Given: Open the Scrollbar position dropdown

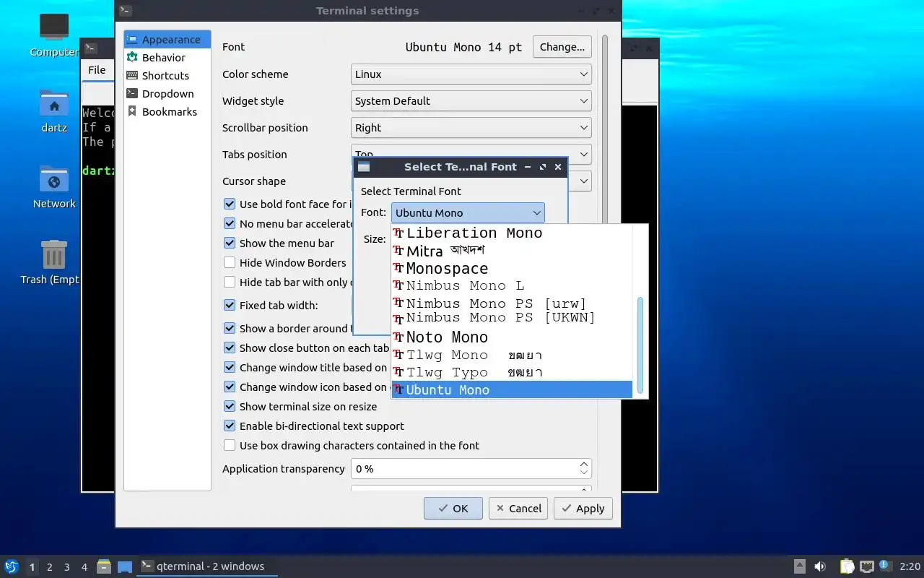Looking at the screenshot, I should coord(471,128).
